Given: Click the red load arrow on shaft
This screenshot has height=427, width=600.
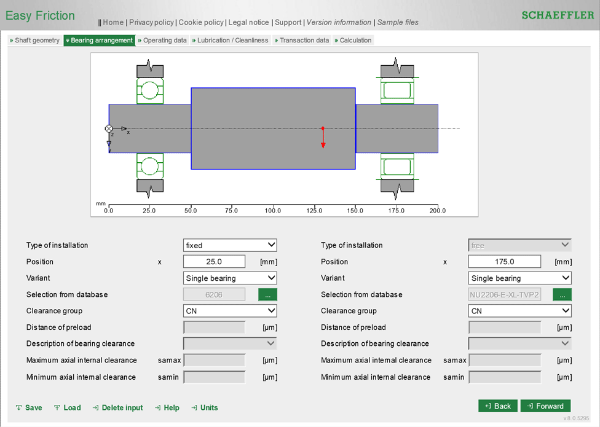Looking at the screenshot, I should (x=323, y=137).
